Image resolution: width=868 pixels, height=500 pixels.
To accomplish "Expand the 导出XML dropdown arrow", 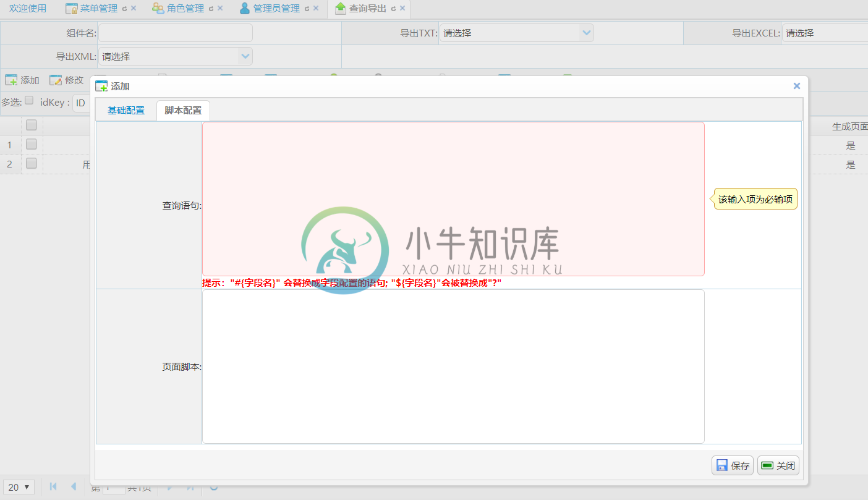I will [245, 56].
